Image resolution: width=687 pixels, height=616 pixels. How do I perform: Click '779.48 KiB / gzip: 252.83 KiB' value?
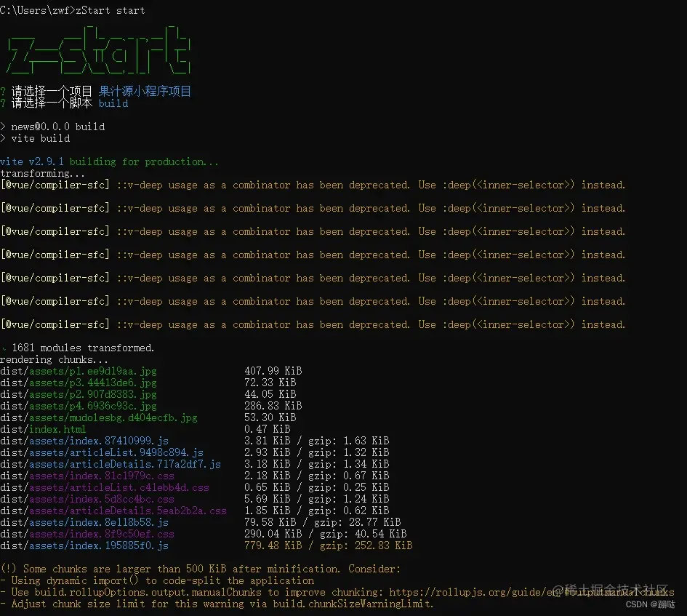pyautogui.click(x=329, y=545)
